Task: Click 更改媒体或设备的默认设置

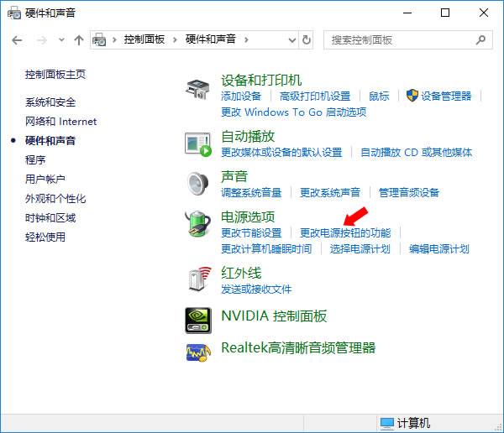Action: coord(281,152)
